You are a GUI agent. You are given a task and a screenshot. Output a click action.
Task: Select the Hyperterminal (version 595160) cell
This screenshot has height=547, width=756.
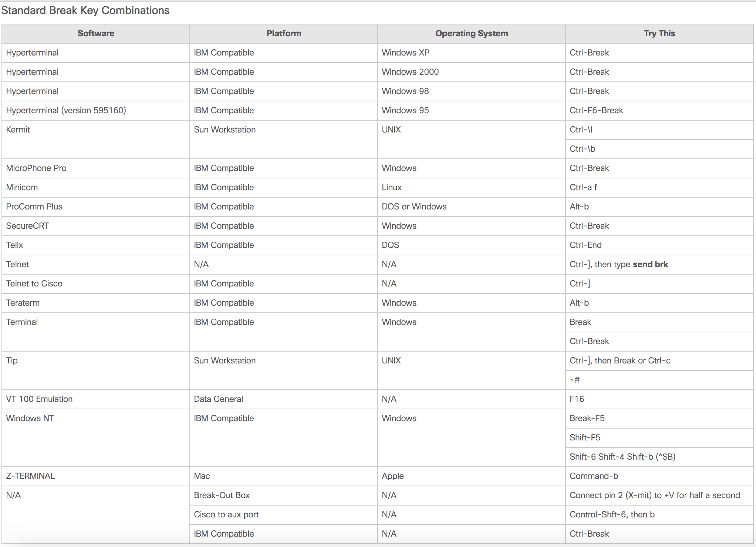(66, 110)
